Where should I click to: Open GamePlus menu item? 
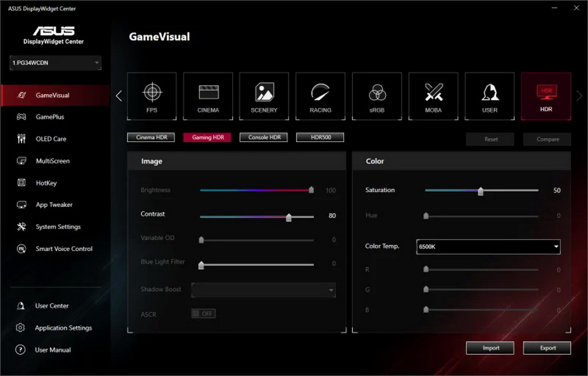pos(50,117)
